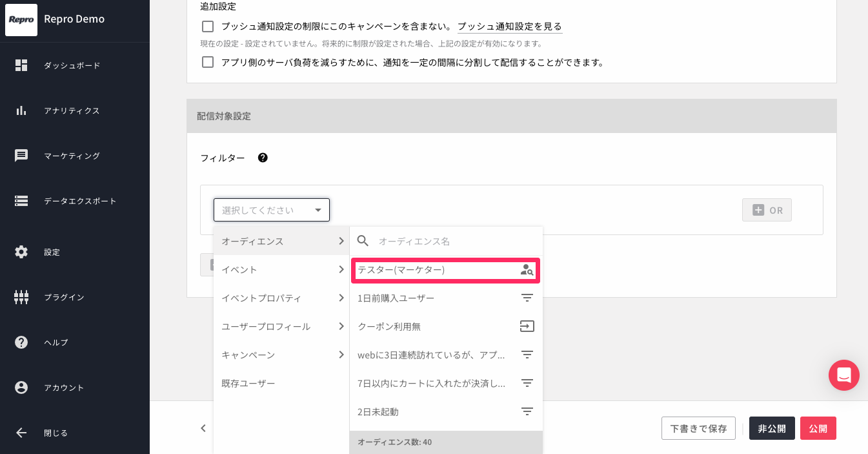Select the データエクスポート sidebar label
The width and height of the screenshot is (868, 454).
(80, 201)
